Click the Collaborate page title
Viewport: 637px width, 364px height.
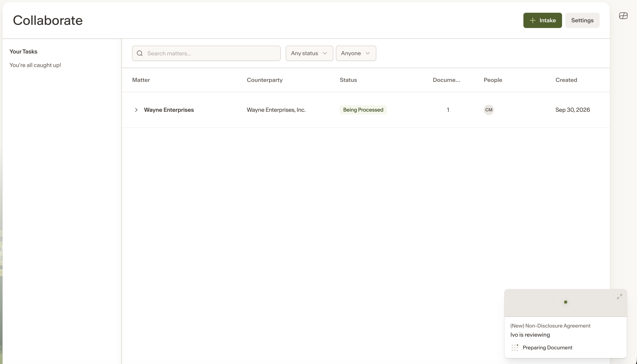(x=48, y=20)
